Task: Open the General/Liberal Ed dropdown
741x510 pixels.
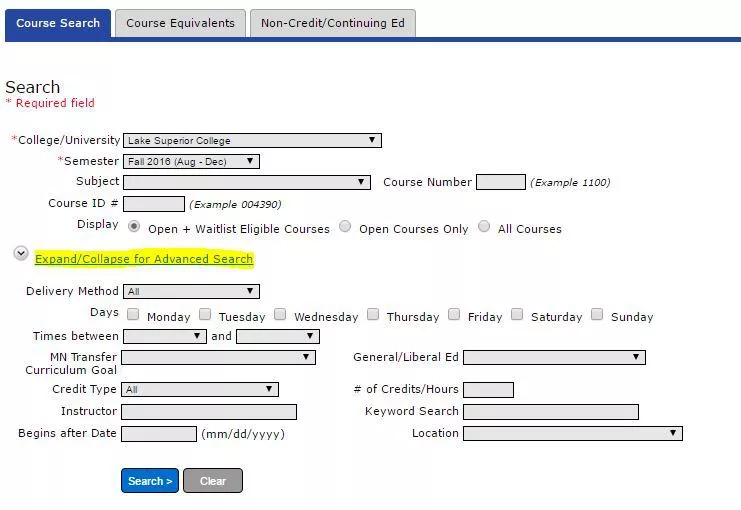Action: (554, 357)
